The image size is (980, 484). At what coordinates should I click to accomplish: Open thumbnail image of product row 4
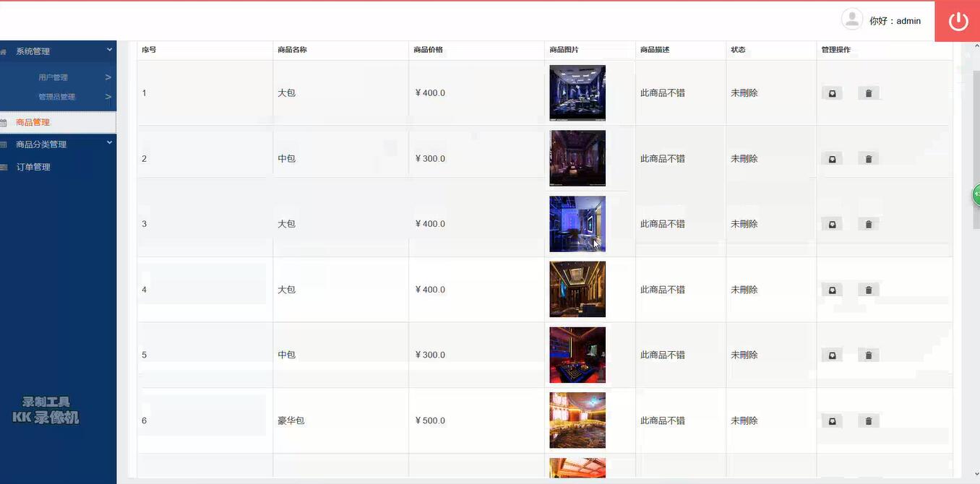click(577, 289)
